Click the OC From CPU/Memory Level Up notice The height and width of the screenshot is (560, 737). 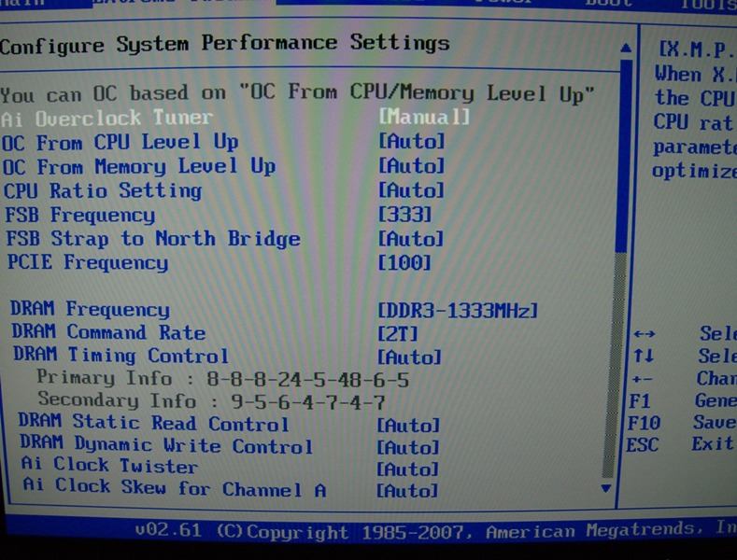297,94
